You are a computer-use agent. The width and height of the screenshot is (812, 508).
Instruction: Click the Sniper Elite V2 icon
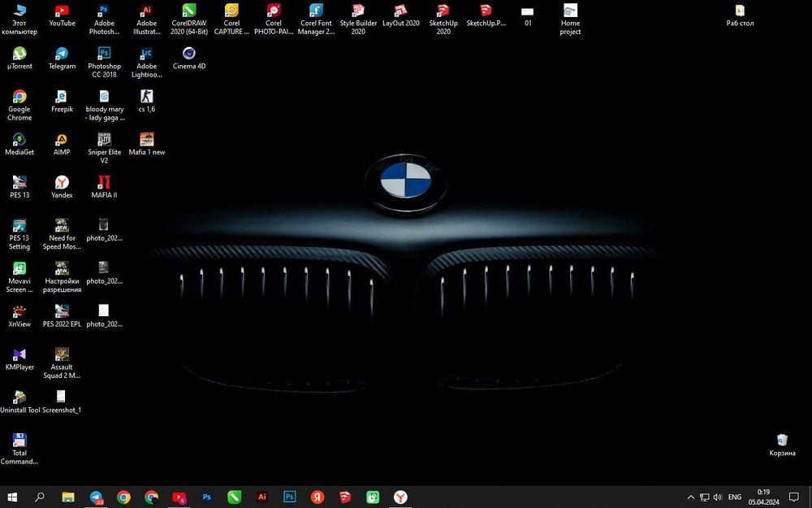tap(104, 140)
